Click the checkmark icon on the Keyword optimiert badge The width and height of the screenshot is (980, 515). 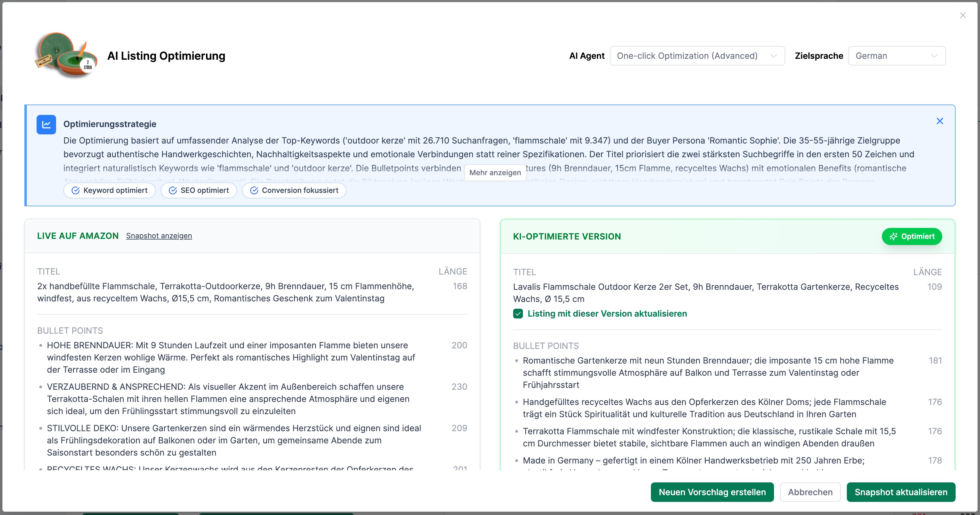(x=76, y=190)
